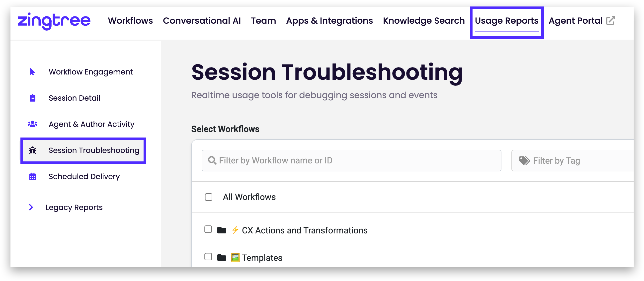The height and width of the screenshot is (281, 644).
Task: Select the Templates folder checkbox
Action: (x=208, y=257)
